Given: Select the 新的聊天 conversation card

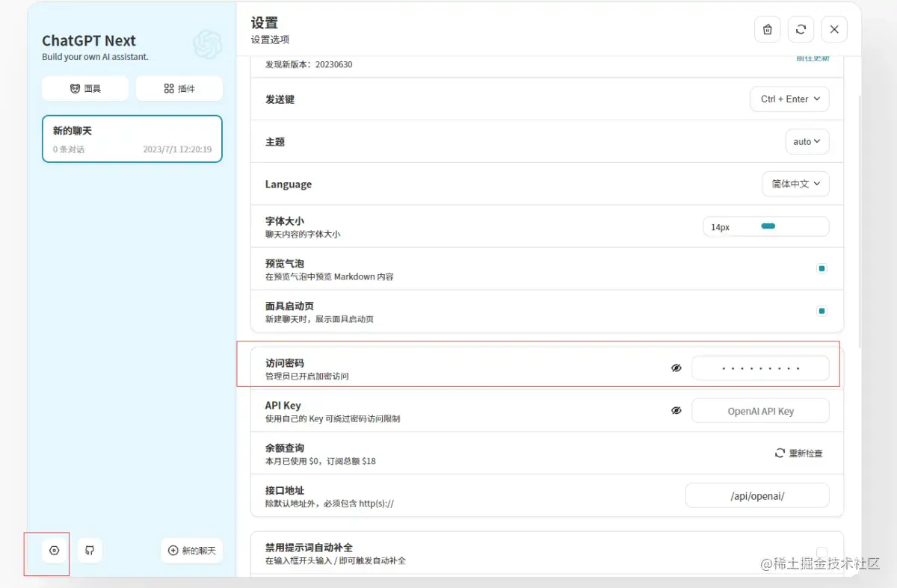Looking at the screenshot, I should coord(132,139).
